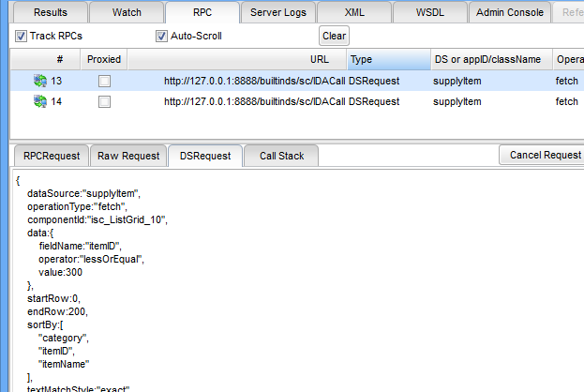The height and width of the screenshot is (392, 584).
Task: Open the Admin Console tab
Action: click(508, 12)
